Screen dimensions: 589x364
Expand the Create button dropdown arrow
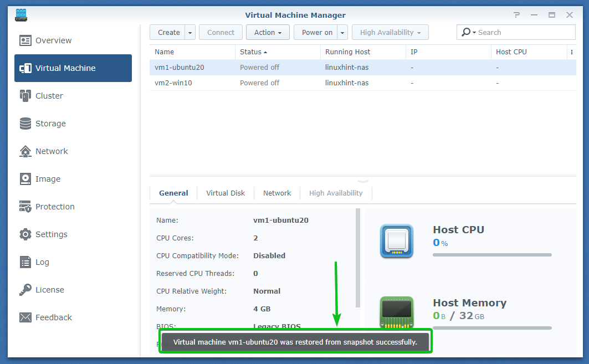click(190, 33)
